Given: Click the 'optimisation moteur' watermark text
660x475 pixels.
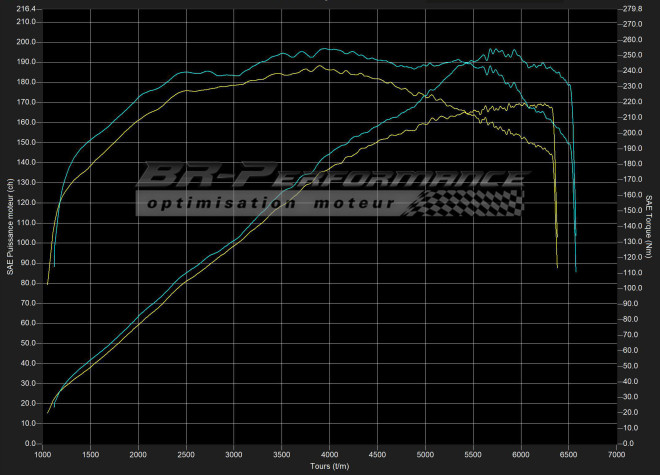Looking at the screenshot, I should click(272, 203).
